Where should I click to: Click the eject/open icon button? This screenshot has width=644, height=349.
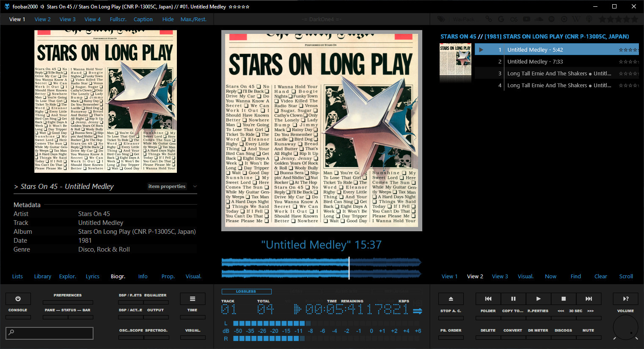click(x=451, y=299)
